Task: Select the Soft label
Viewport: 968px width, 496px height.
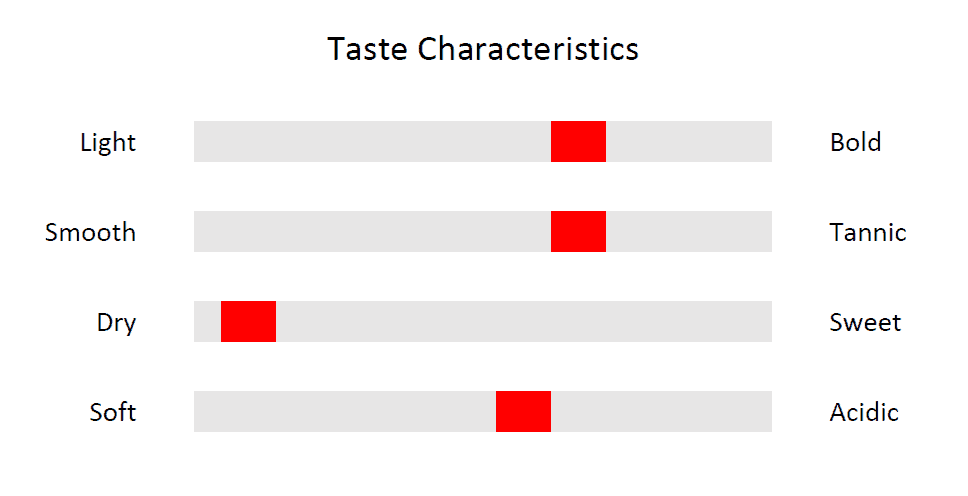Action: [x=113, y=412]
